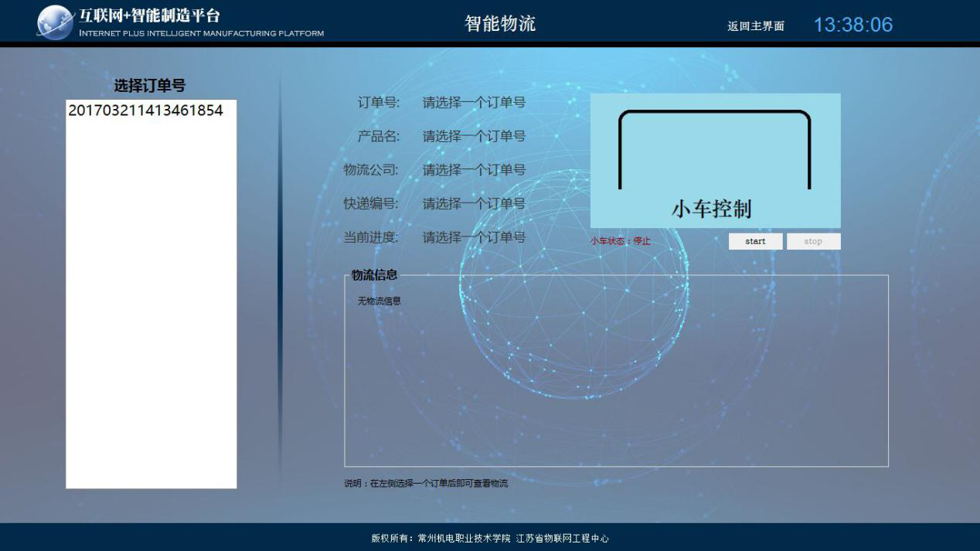980x551 pixels.
Task: Click the 产品名 field value
Action: [x=474, y=137]
